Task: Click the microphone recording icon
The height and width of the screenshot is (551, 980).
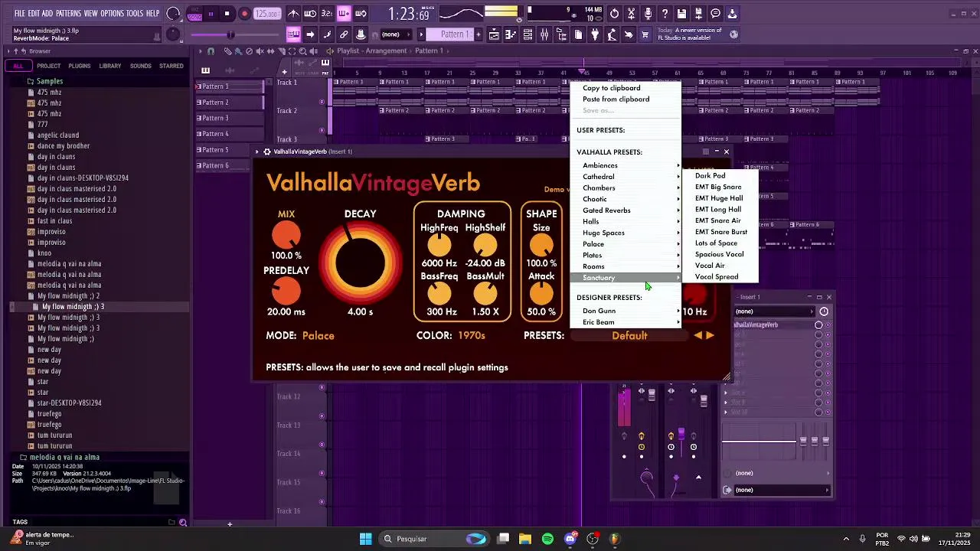Action: tap(648, 14)
